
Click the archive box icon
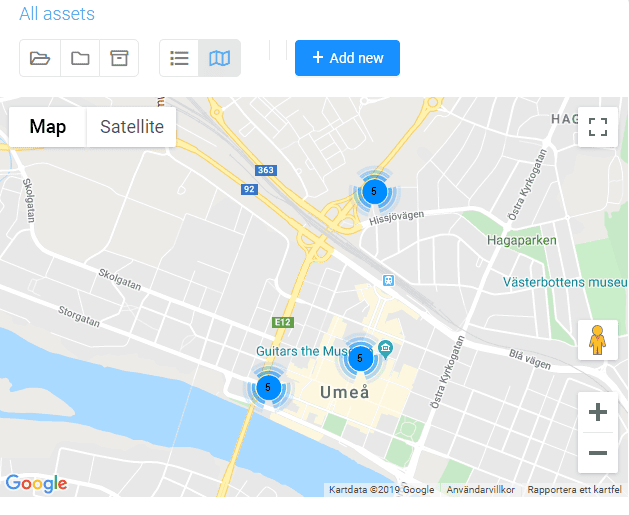pyautogui.click(x=119, y=58)
